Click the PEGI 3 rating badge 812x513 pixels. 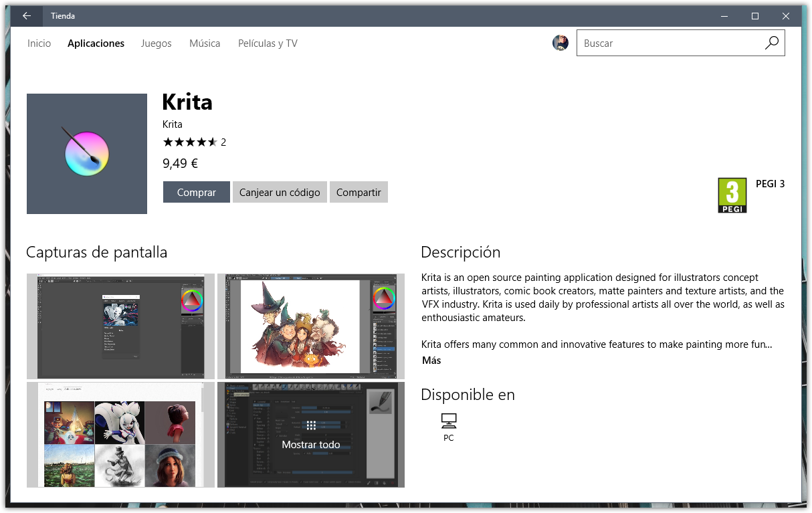point(732,194)
